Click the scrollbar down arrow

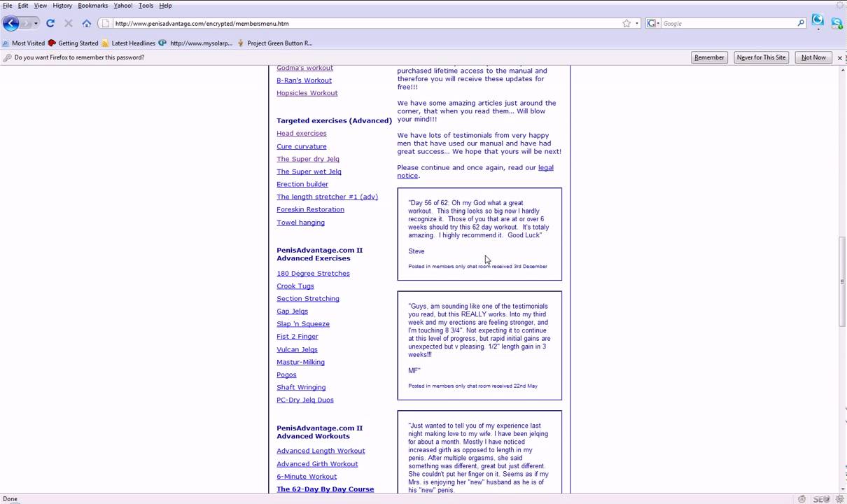(x=841, y=489)
